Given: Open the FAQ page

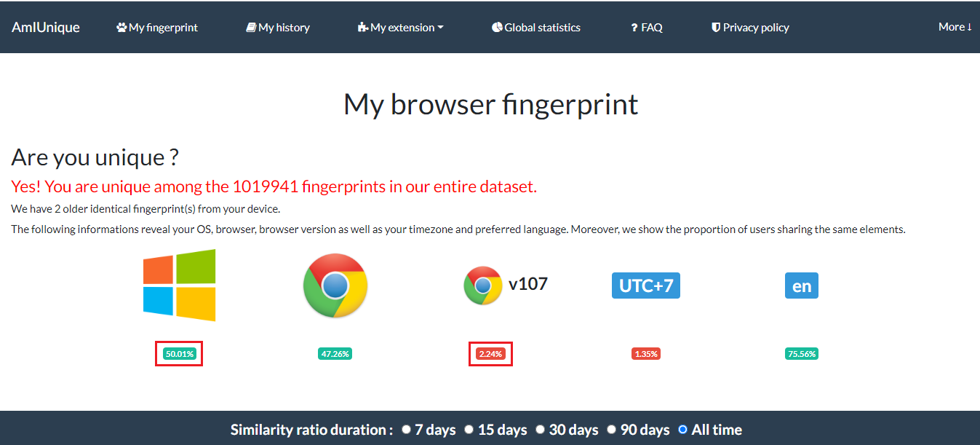Looking at the screenshot, I should (647, 28).
